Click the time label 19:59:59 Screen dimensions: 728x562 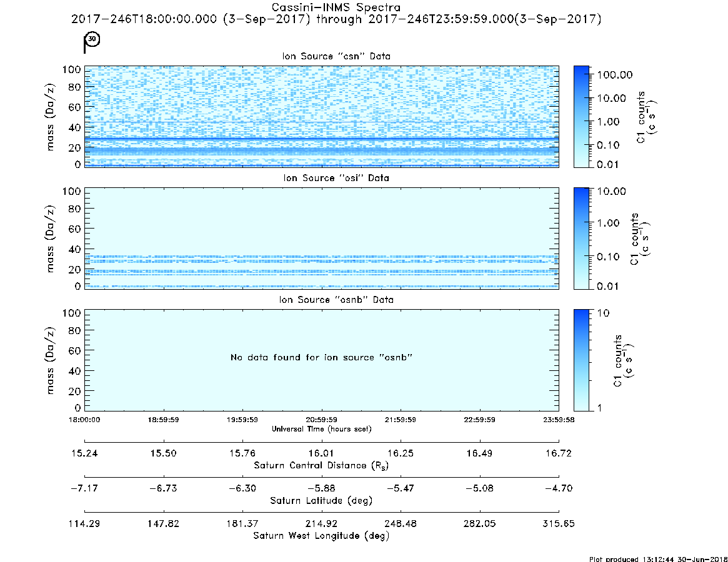(242, 420)
